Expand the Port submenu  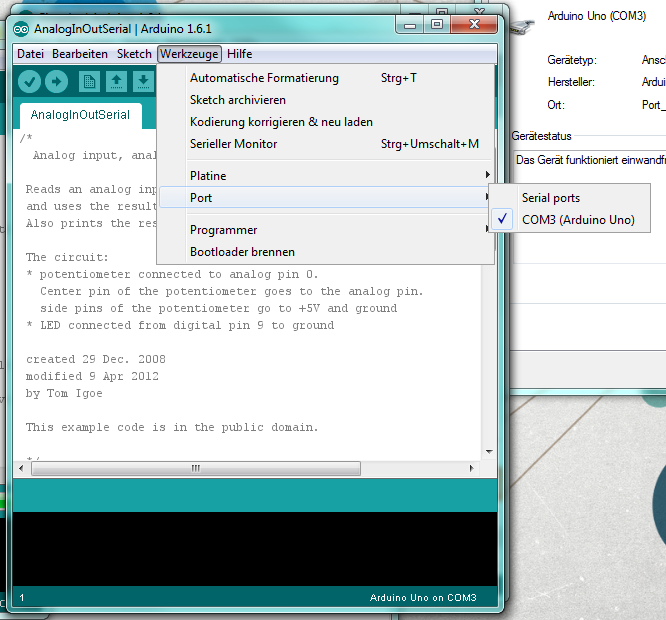[326, 197]
